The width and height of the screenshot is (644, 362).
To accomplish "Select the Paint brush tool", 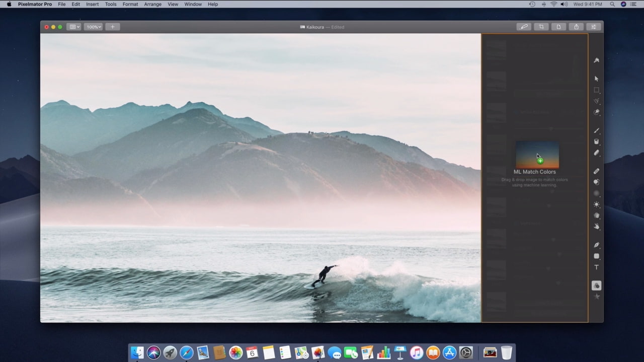I will 597,130.
